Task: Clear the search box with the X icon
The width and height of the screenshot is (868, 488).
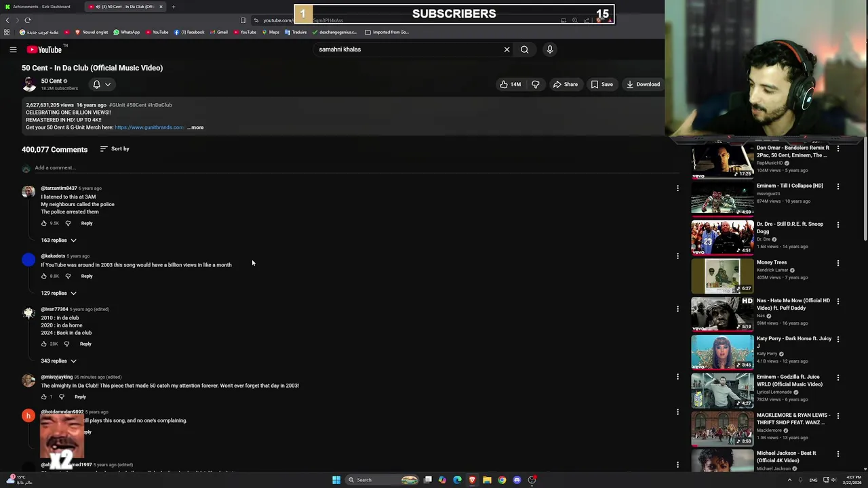Action: pyautogui.click(x=507, y=49)
